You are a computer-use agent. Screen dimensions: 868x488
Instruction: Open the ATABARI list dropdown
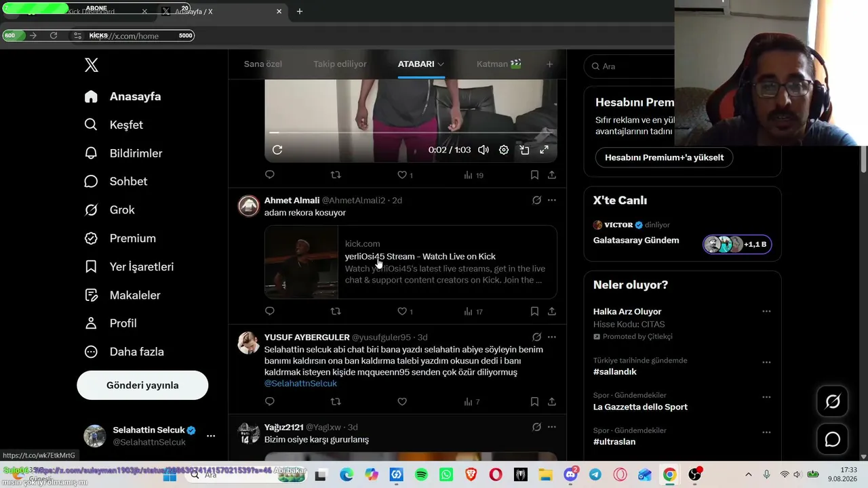click(x=421, y=64)
